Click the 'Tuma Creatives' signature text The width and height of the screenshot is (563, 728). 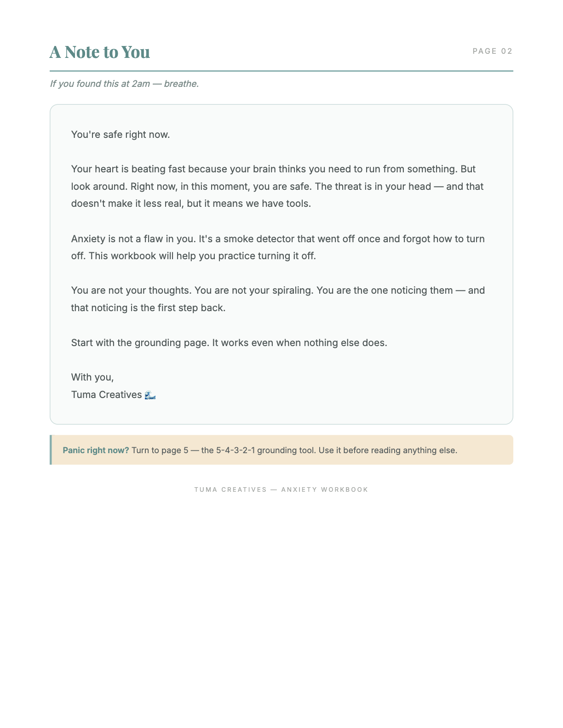pyautogui.click(x=106, y=395)
